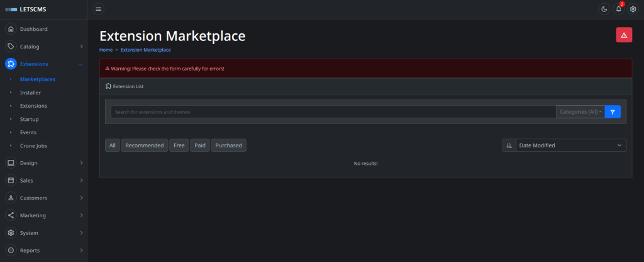This screenshot has height=262, width=644.
Task: Click the System gear icon
Action: pos(11,233)
